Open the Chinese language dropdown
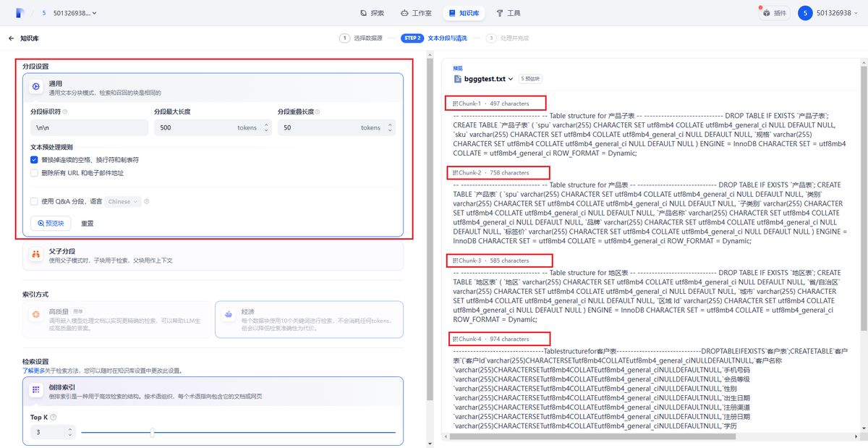868x448 pixels. point(123,202)
